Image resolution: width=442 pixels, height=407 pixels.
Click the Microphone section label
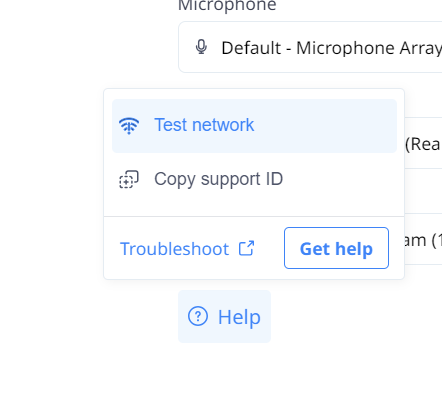(227, 6)
